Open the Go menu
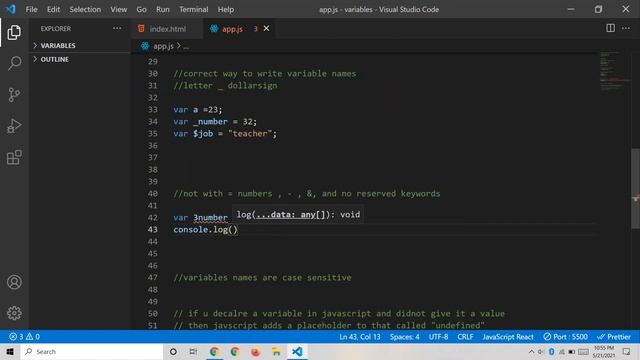Viewport: 640px width, 360px height. (141, 9)
